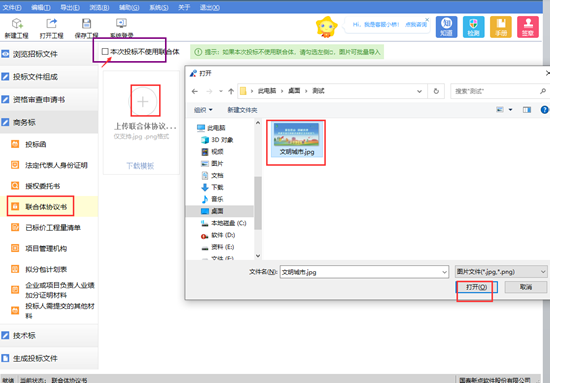The width and height of the screenshot is (576, 384).
Task: Expand the address path history dropdown
Action: point(419,91)
